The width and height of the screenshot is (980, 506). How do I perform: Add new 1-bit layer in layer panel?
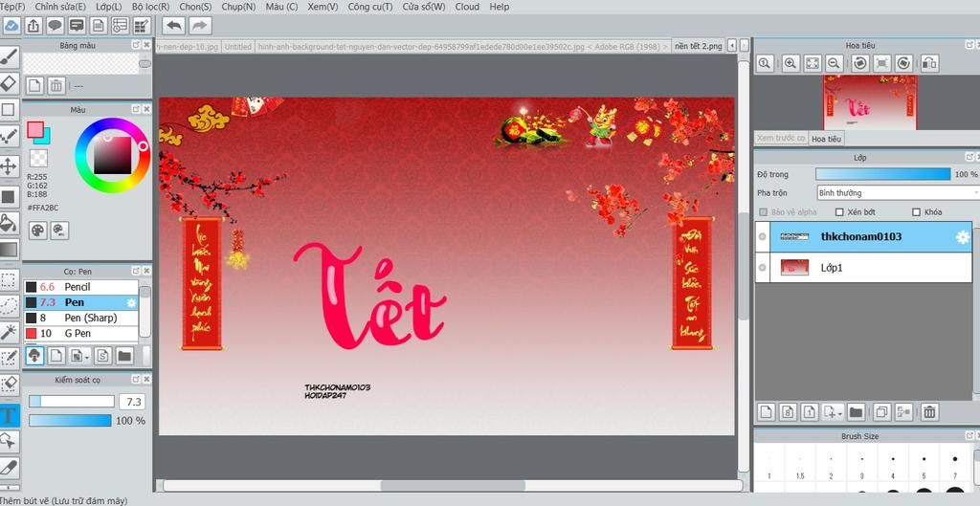click(x=810, y=412)
